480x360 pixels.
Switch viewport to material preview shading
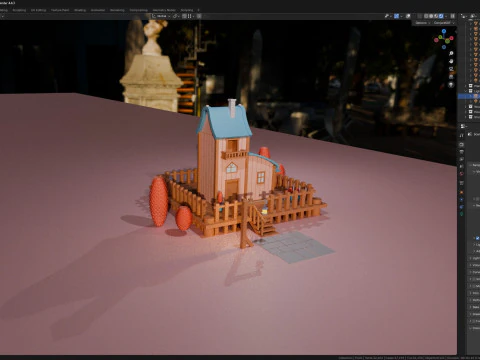(436, 16)
